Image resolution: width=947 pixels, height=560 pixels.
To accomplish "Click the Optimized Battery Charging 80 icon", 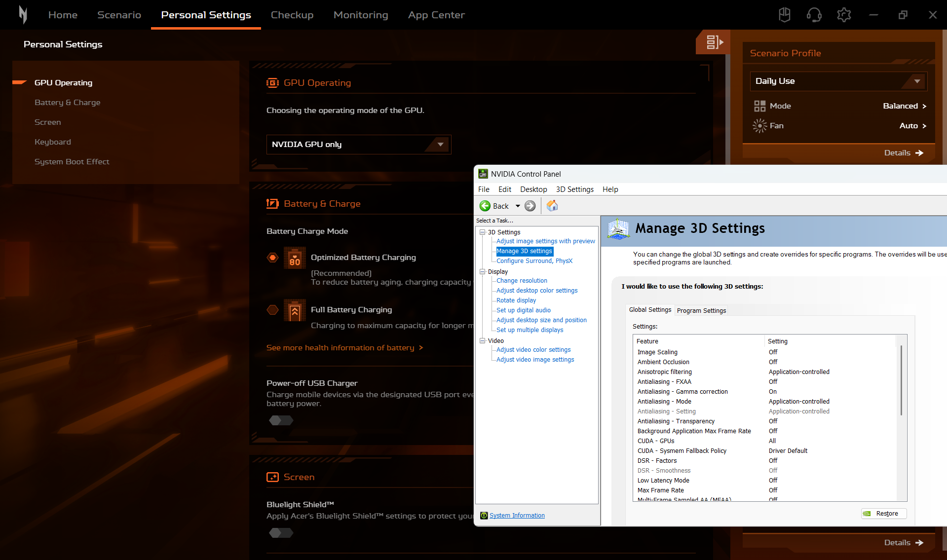I will click(x=295, y=258).
